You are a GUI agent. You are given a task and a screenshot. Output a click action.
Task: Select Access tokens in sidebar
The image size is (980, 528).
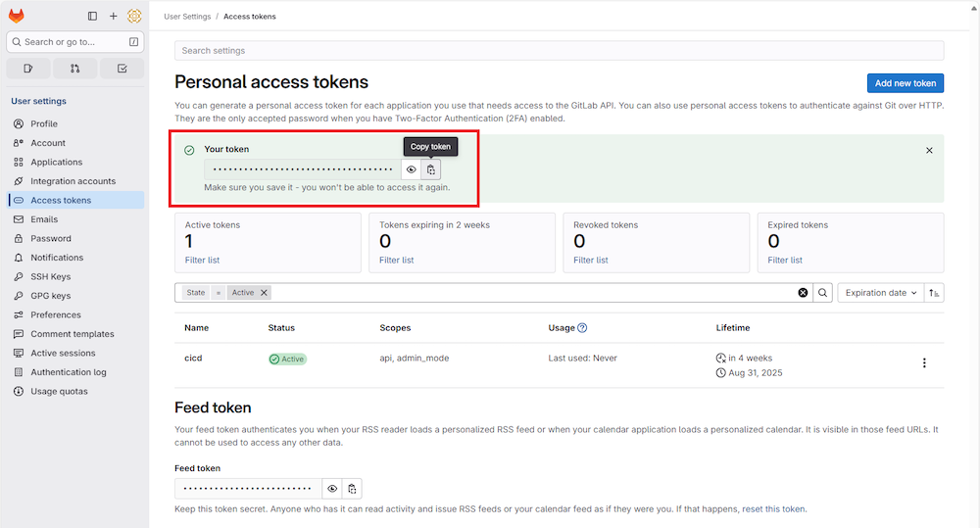(x=76, y=200)
